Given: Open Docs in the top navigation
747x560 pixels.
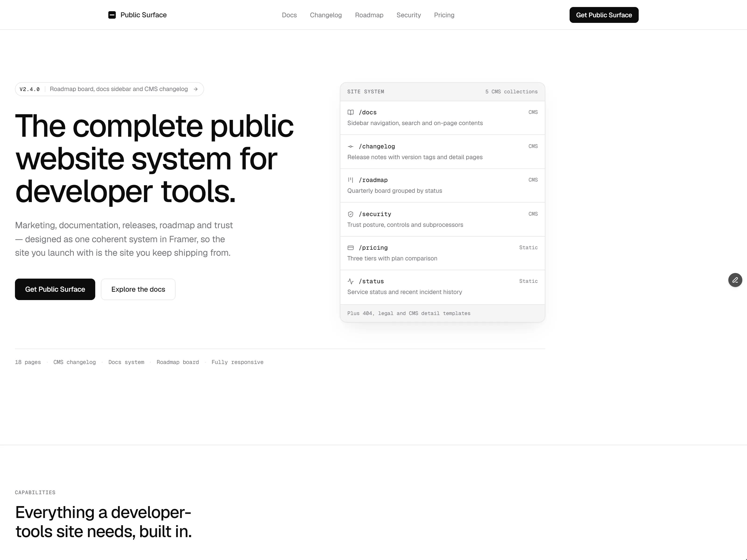Looking at the screenshot, I should click(289, 15).
